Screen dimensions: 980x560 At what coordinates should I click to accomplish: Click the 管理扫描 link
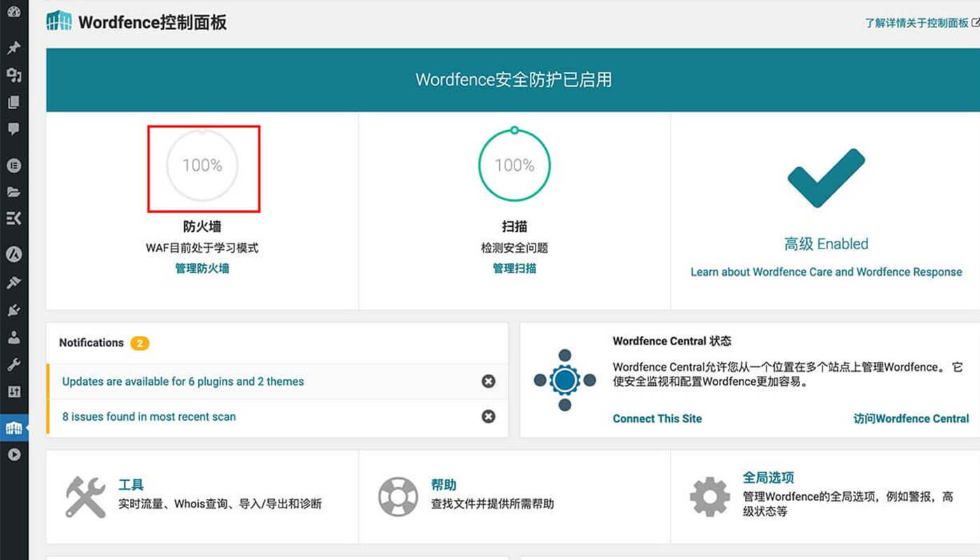[514, 268]
